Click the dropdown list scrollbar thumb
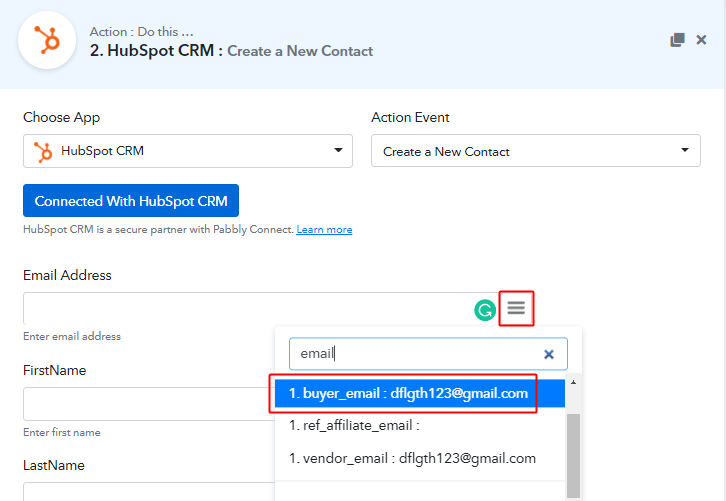 point(573,456)
